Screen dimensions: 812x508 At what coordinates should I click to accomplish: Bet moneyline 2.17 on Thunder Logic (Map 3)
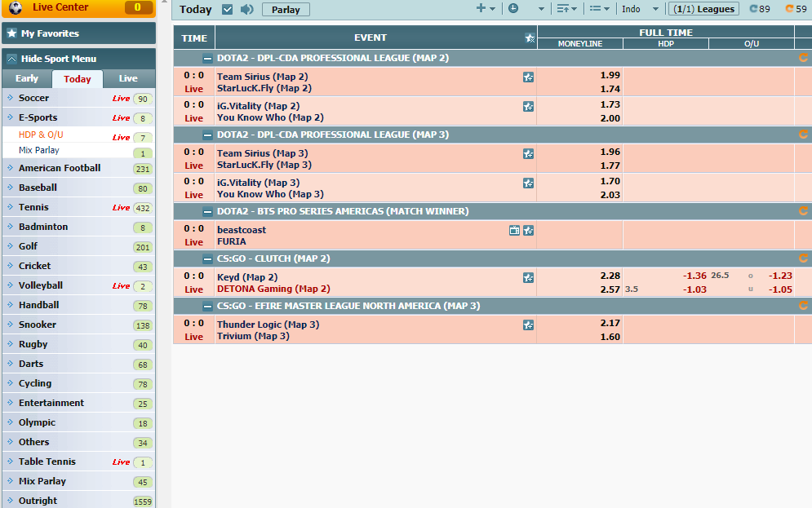(x=610, y=324)
